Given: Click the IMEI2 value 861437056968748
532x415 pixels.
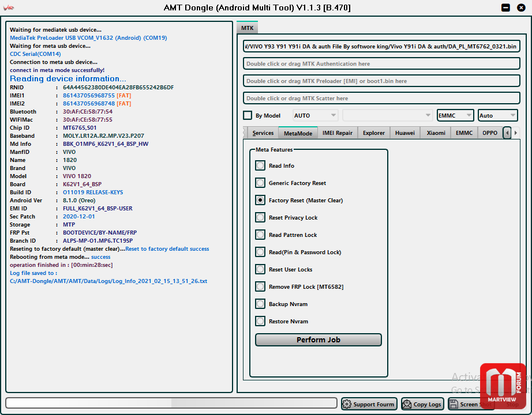Looking at the screenshot, I should pyautogui.click(x=89, y=103).
